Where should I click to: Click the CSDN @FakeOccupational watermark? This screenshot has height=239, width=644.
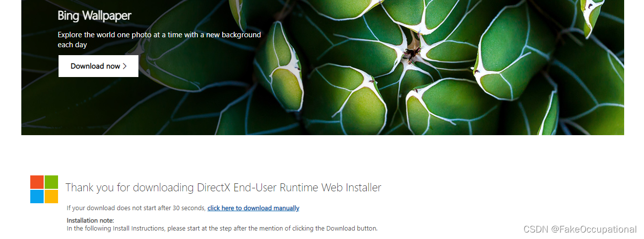580,229
